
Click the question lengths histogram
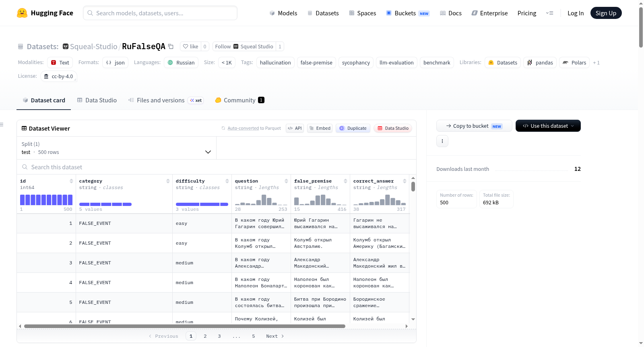(x=261, y=200)
